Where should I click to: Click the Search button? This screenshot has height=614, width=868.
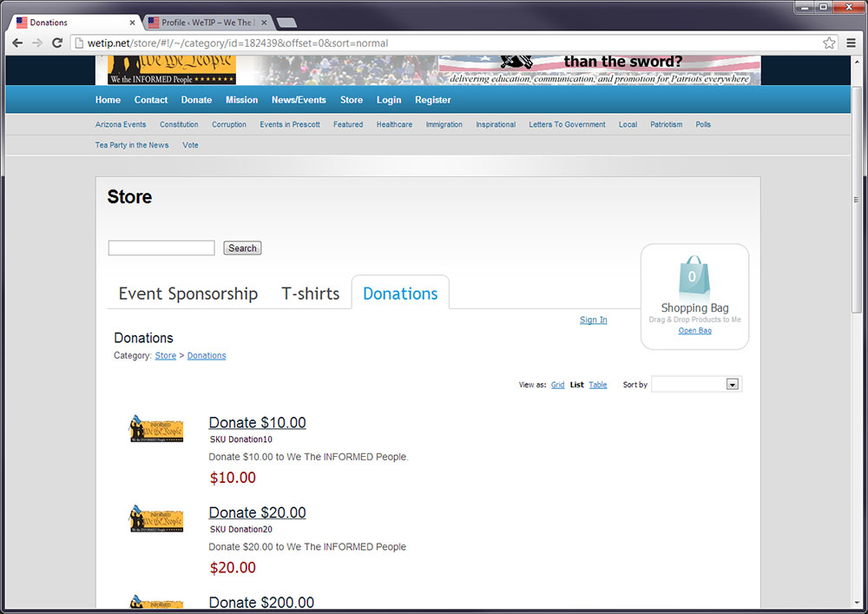point(242,248)
